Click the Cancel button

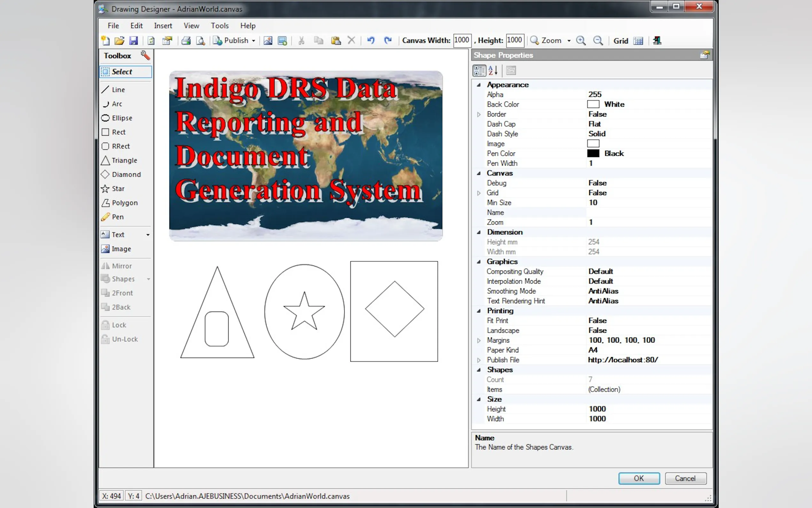685,478
